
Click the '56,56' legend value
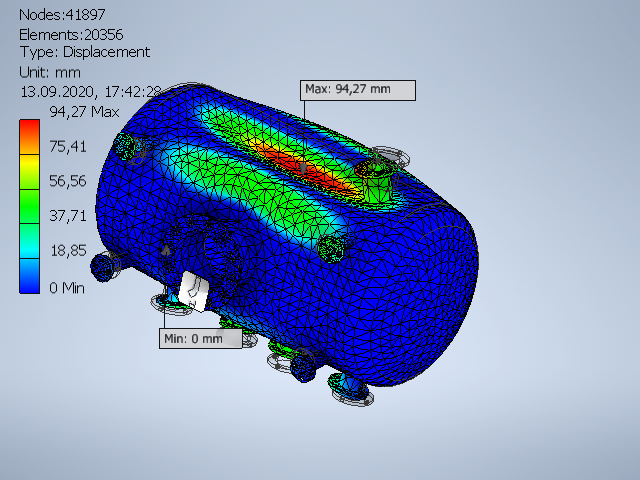click(68, 181)
